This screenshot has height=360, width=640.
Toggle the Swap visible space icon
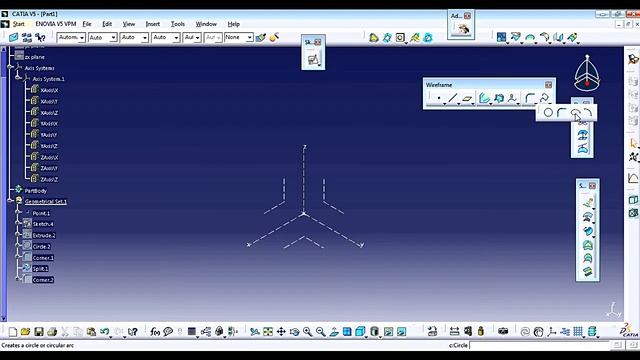click(x=402, y=332)
